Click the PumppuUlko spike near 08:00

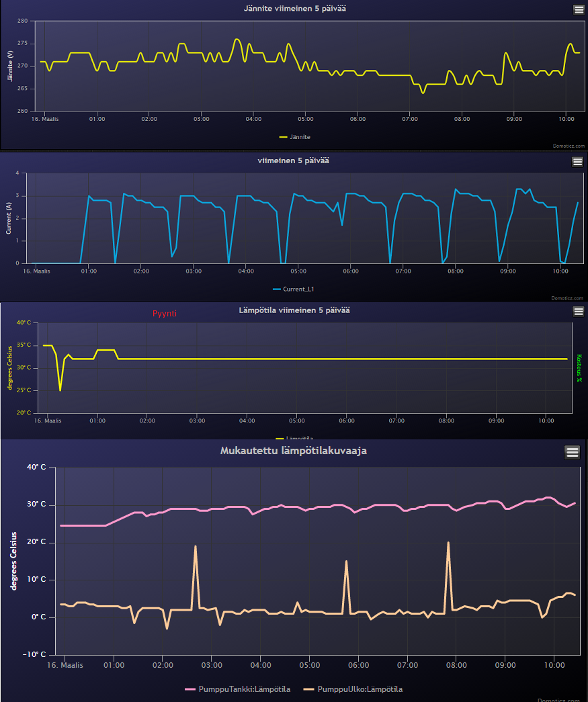point(448,543)
